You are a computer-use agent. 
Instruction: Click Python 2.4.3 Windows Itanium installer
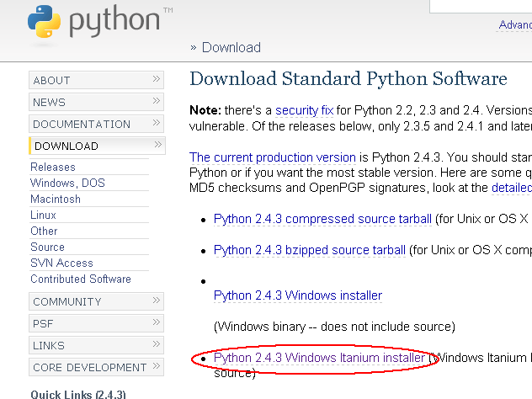tap(319, 358)
